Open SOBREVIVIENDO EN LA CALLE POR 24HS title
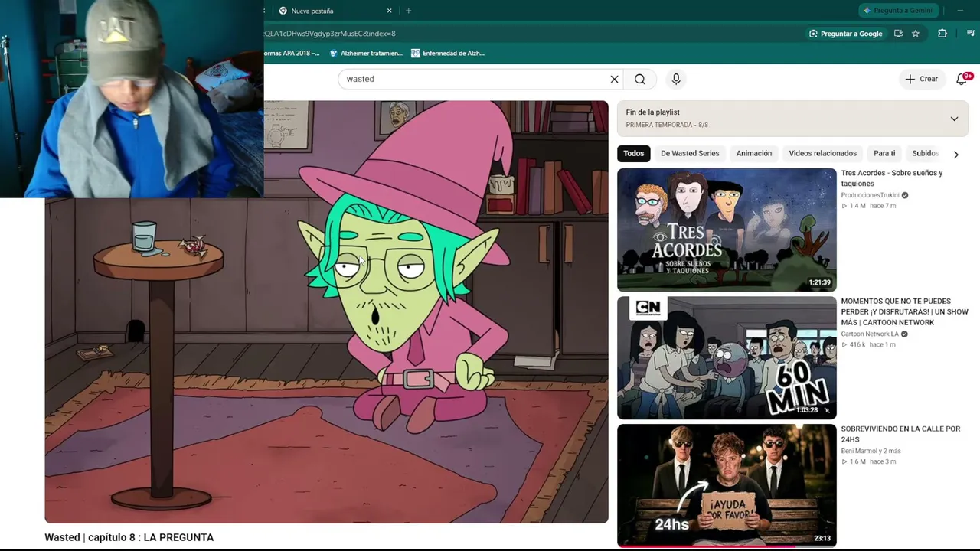 pos(900,434)
